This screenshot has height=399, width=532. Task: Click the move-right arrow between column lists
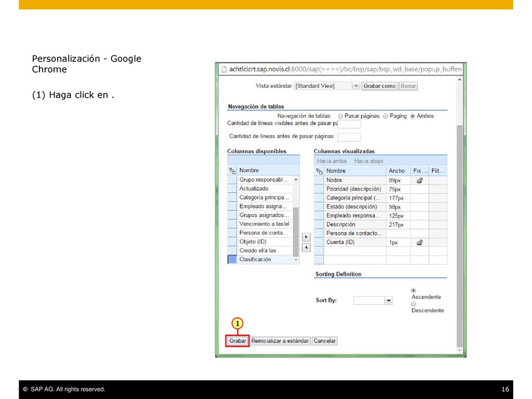pos(306,237)
